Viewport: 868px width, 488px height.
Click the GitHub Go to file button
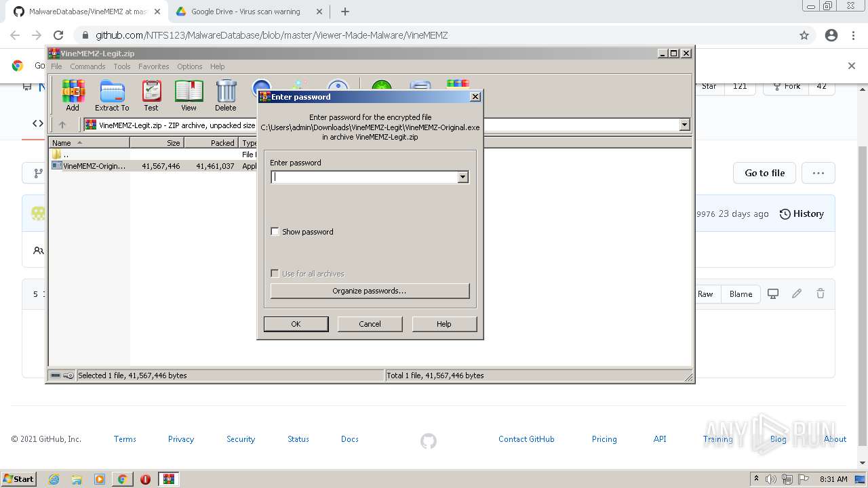click(x=764, y=173)
